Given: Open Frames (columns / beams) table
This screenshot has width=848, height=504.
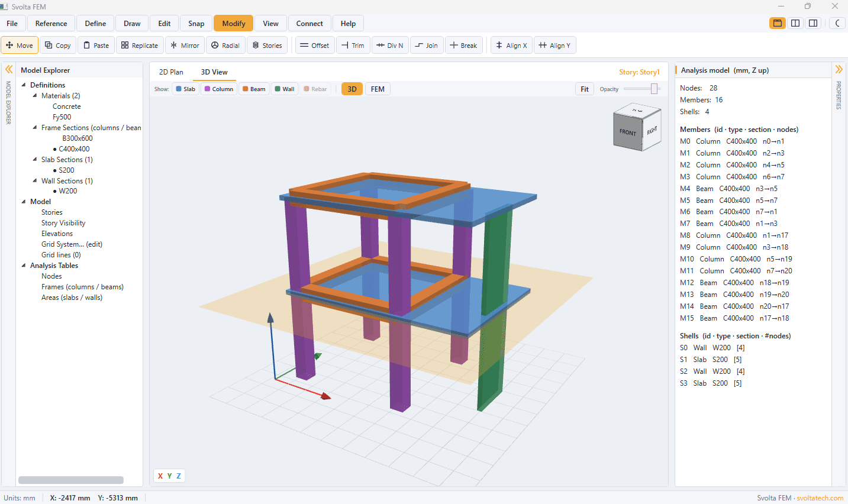Looking at the screenshot, I should [82, 287].
